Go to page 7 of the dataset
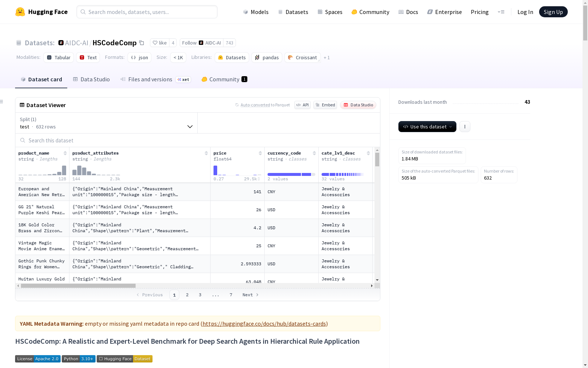 [231, 295]
